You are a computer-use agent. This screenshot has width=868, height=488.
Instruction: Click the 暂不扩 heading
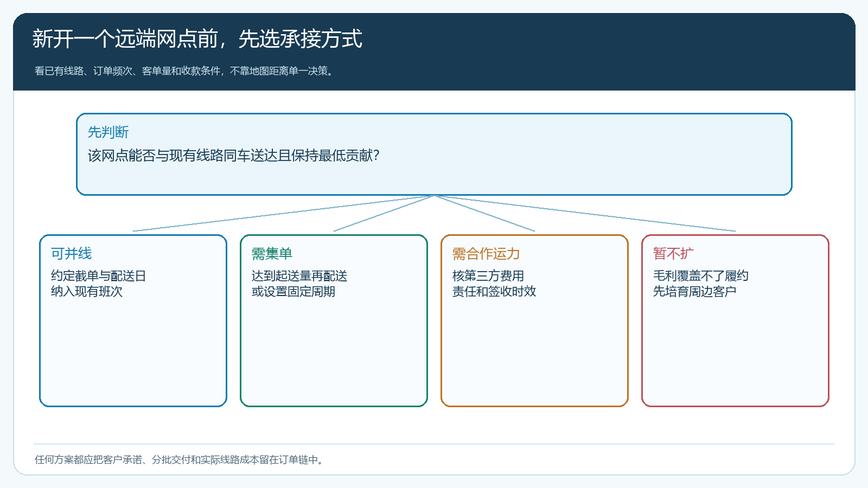coord(673,253)
